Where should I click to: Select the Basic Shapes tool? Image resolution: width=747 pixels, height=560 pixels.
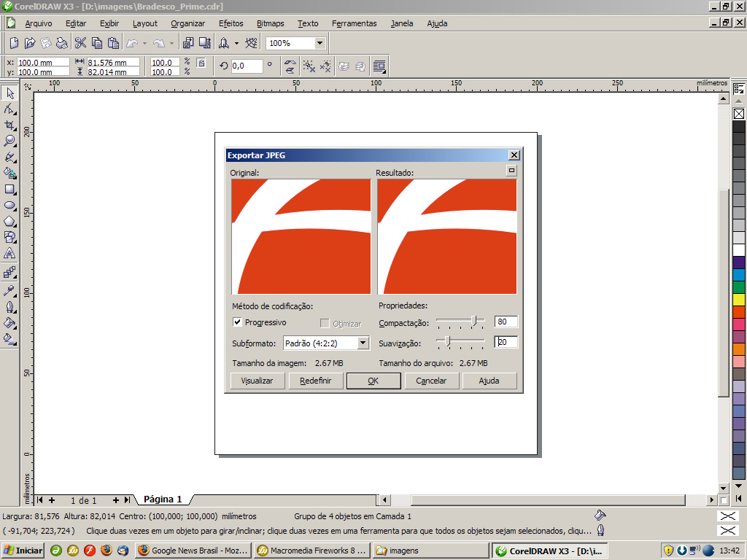[9, 237]
